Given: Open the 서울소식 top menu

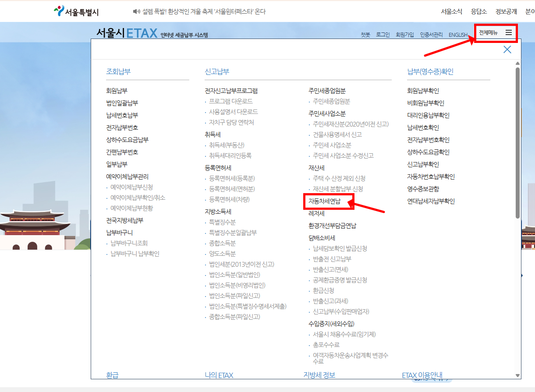Looking at the screenshot, I should pos(451,12).
